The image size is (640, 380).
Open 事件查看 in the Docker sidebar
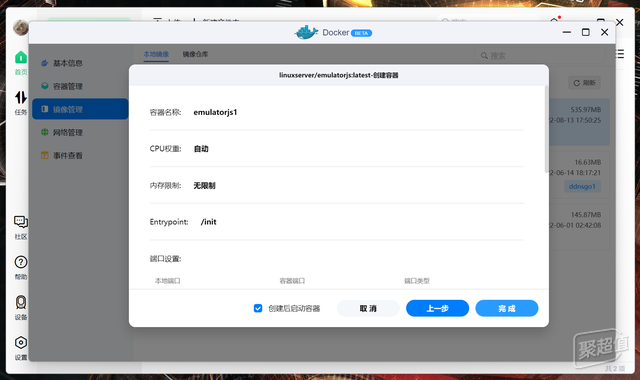tap(80, 156)
